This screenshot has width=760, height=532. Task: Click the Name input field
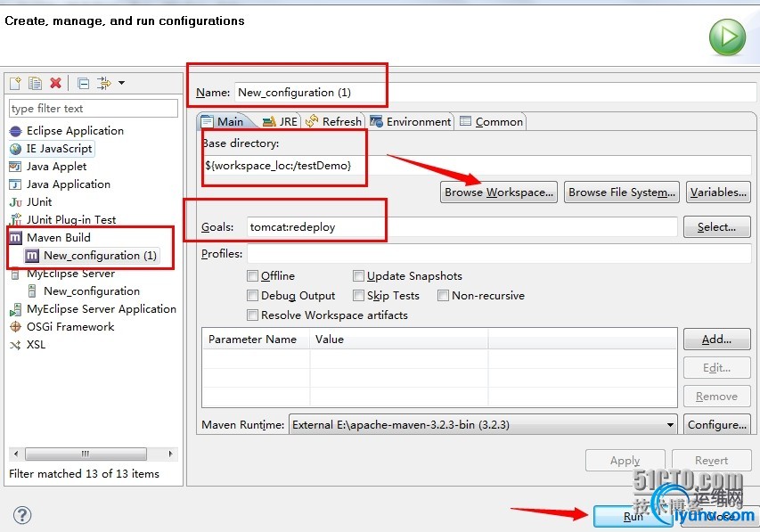(495, 93)
